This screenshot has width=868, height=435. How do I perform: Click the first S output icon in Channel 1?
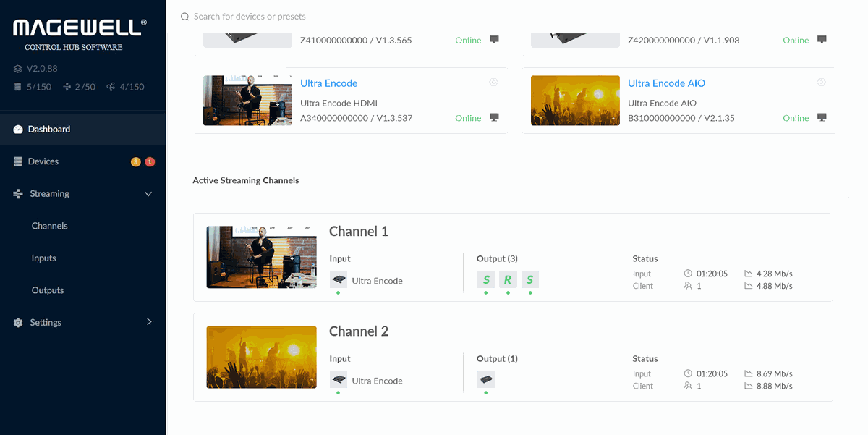point(486,279)
